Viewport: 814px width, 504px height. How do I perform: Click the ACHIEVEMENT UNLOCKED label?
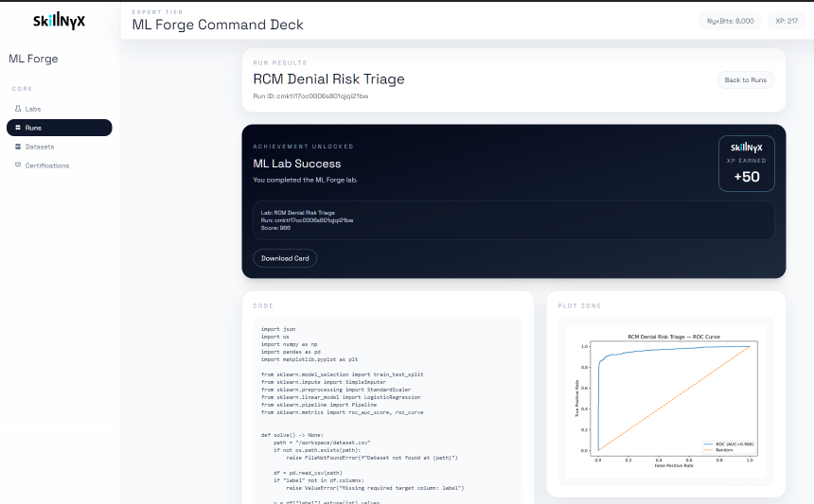point(303,147)
